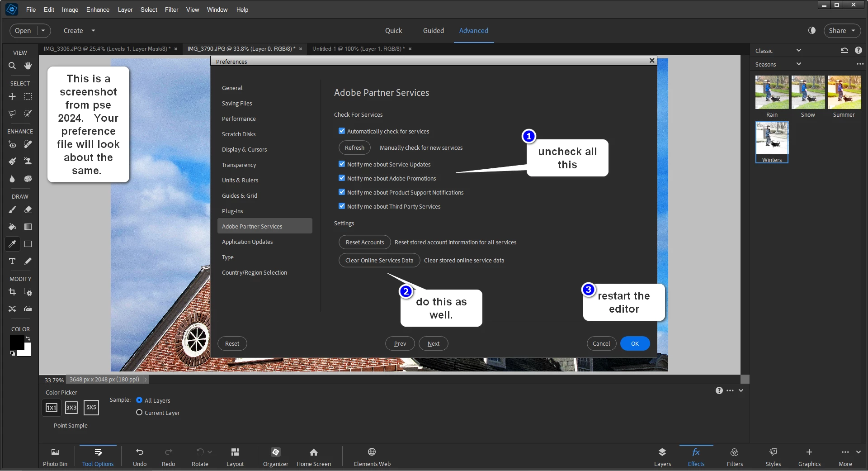
Task: Select the All Layers sample option
Action: 139,400
